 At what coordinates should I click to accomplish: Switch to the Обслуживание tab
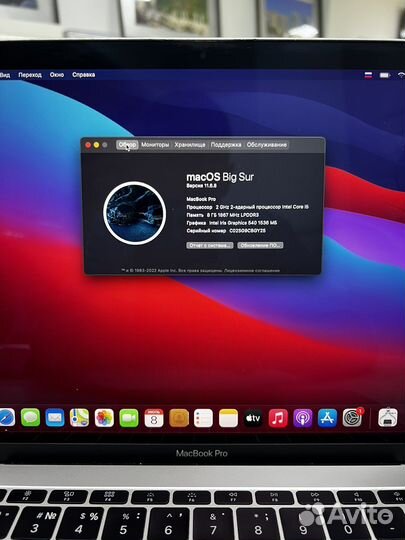267,145
